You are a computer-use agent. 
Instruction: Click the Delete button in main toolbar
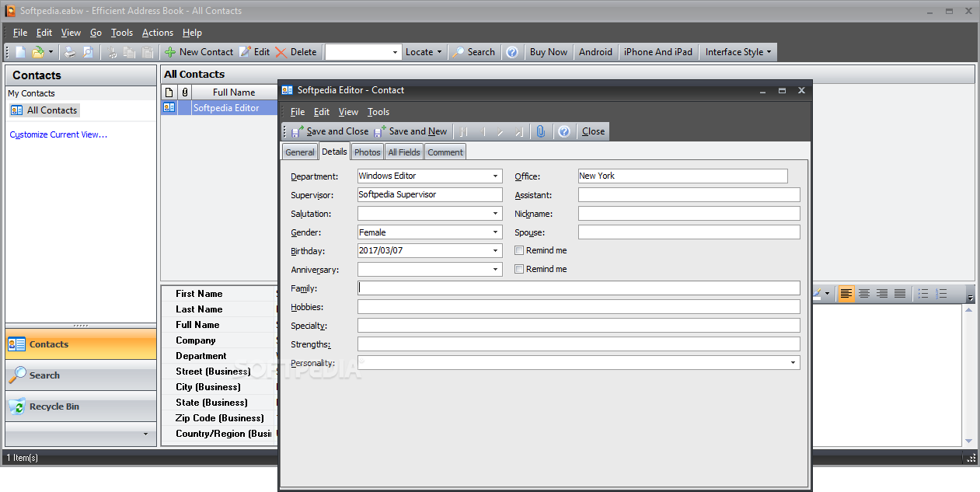(295, 52)
